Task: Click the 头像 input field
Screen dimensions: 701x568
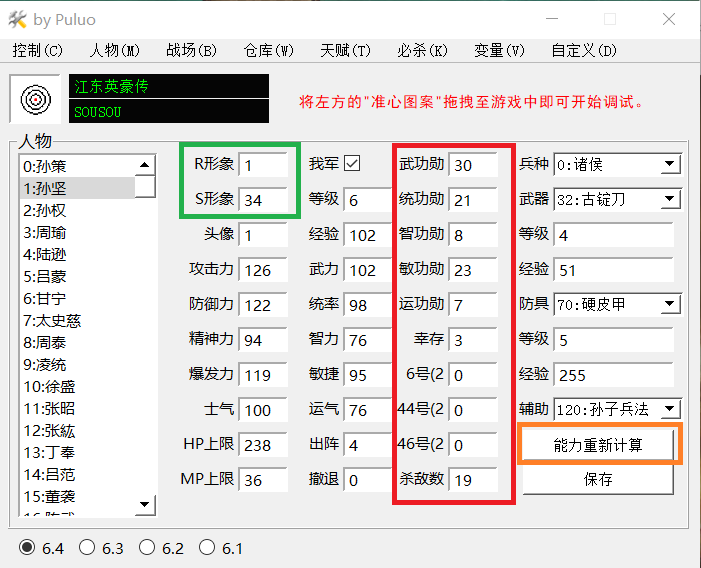Action: (263, 235)
